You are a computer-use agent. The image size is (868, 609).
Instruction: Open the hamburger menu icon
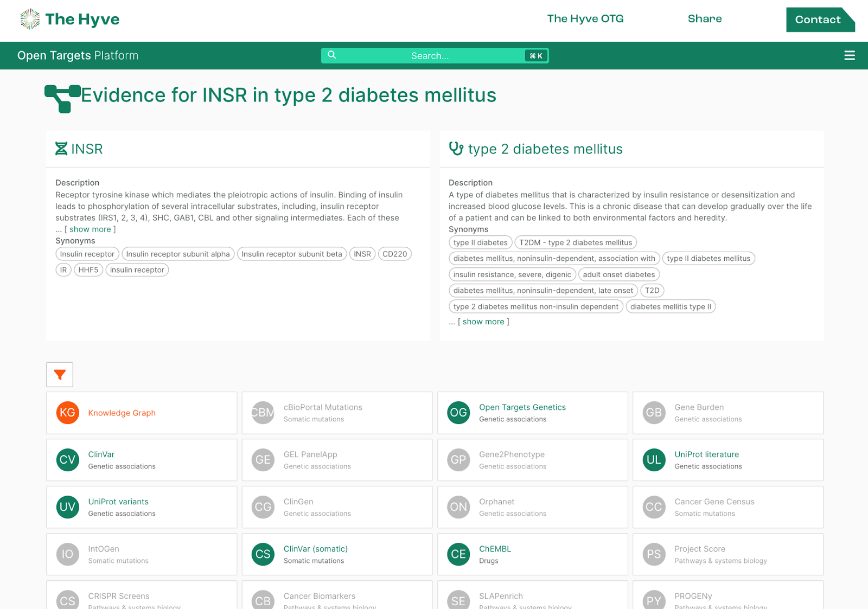point(850,55)
